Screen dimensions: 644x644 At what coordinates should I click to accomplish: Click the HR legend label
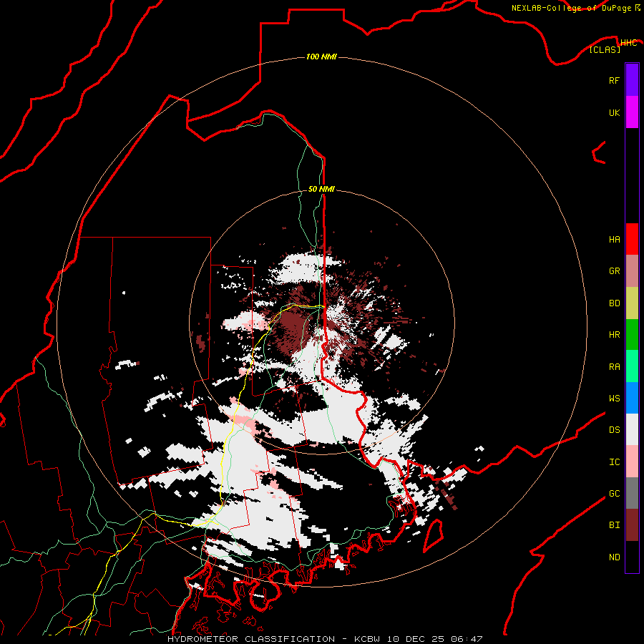pos(614,335)
